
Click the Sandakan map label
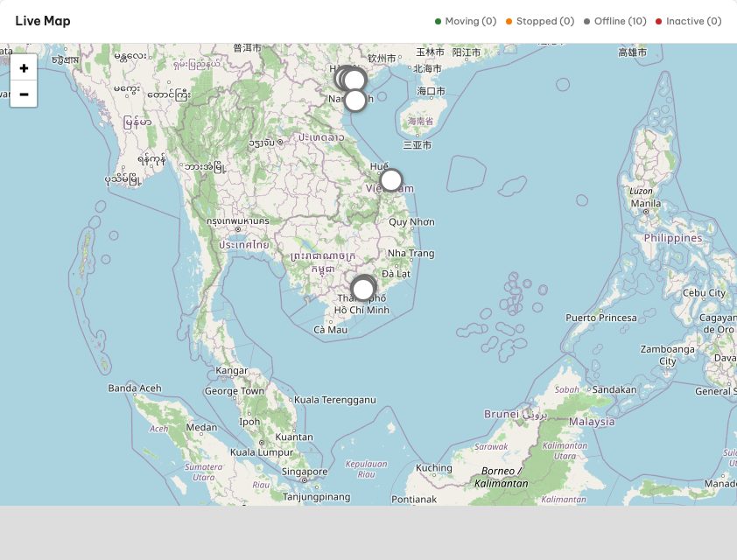click(614, 389)
